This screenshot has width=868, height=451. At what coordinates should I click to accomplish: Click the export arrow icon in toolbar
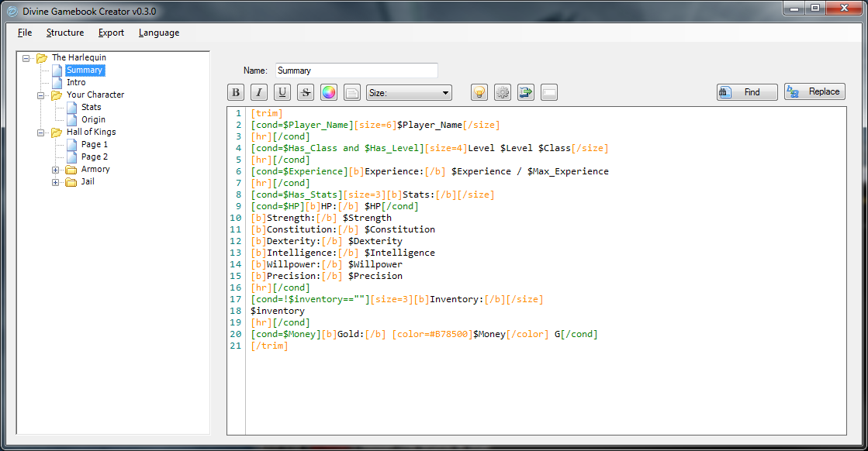526,92
